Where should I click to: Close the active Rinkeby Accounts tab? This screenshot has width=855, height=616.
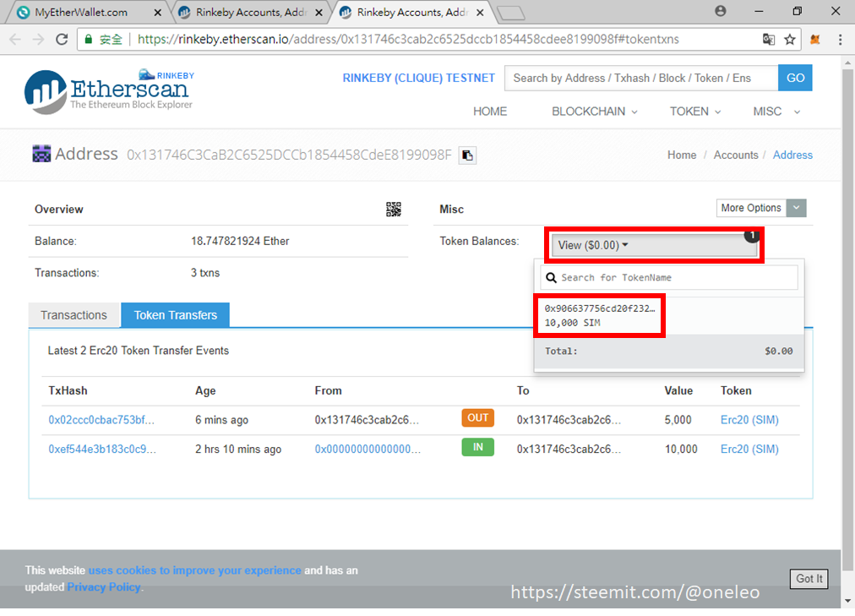coord(480,12)
